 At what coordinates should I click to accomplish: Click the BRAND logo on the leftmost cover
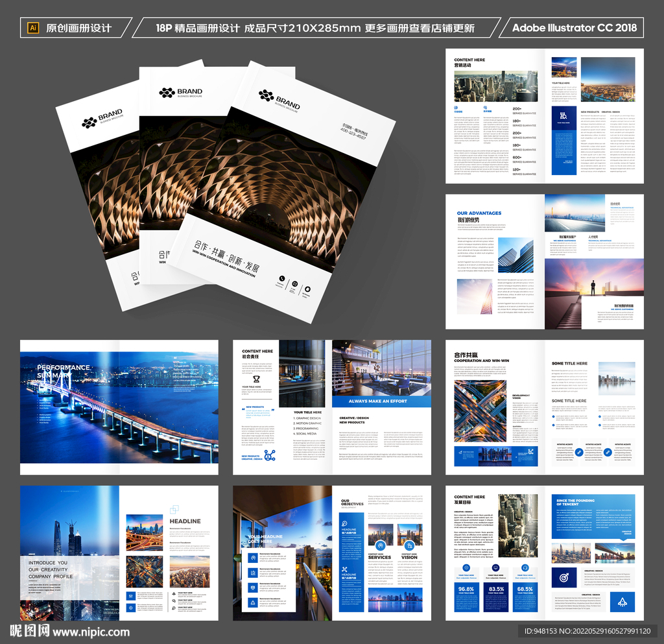click(102, 119)
